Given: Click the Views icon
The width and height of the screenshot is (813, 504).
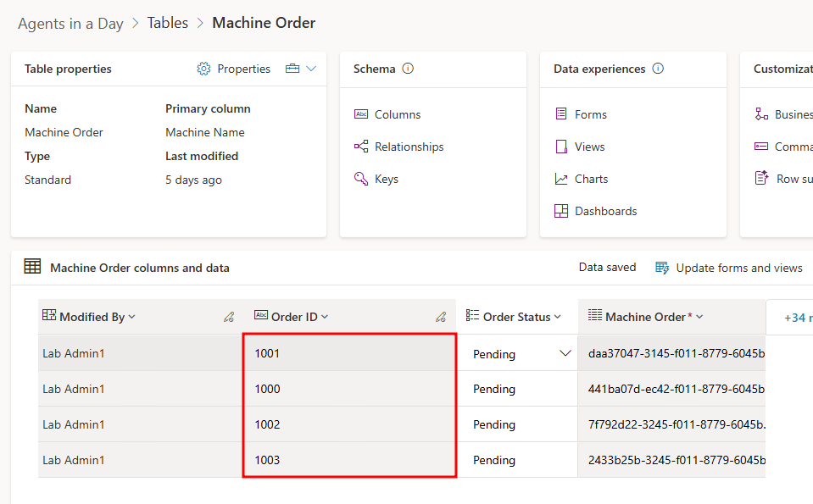Looking at the screenshot, I should pos(561,147).
